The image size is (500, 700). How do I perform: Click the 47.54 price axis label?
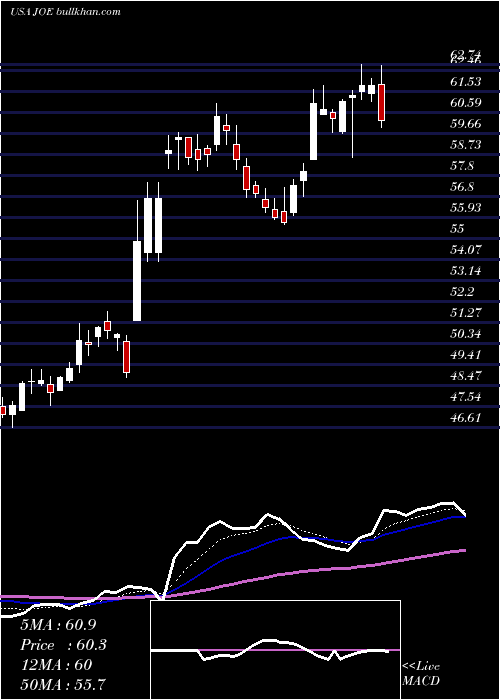[x=466, y=396]
